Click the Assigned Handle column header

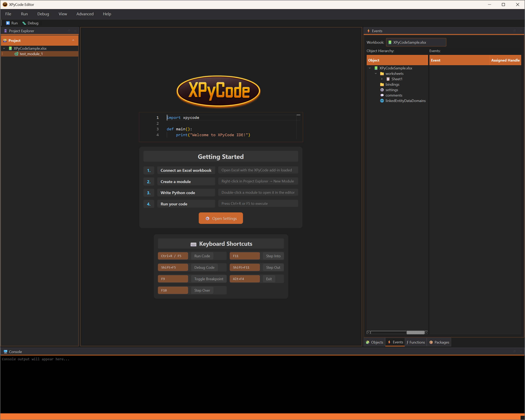pos(505,60)
